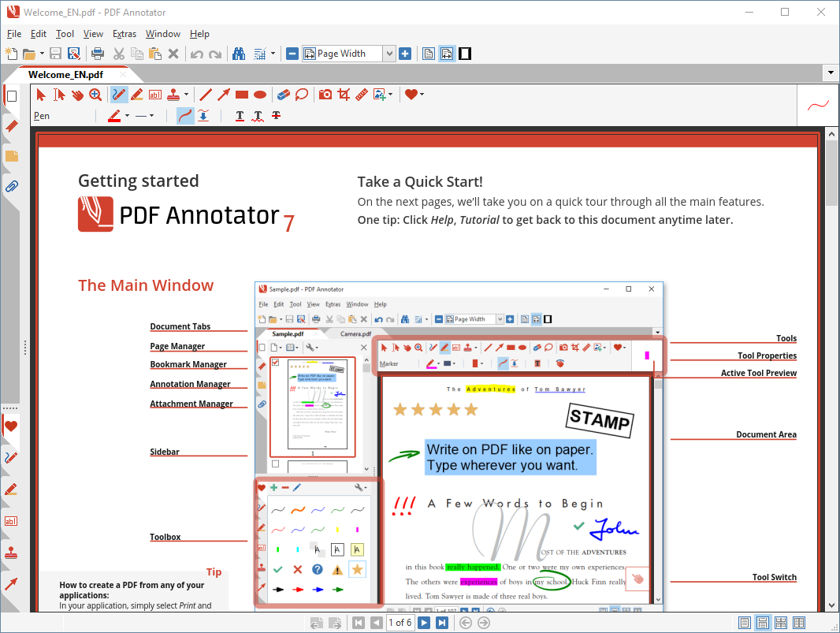Zoom in with the plus button
Screen dimensions: 840x633
pos(405,54)
